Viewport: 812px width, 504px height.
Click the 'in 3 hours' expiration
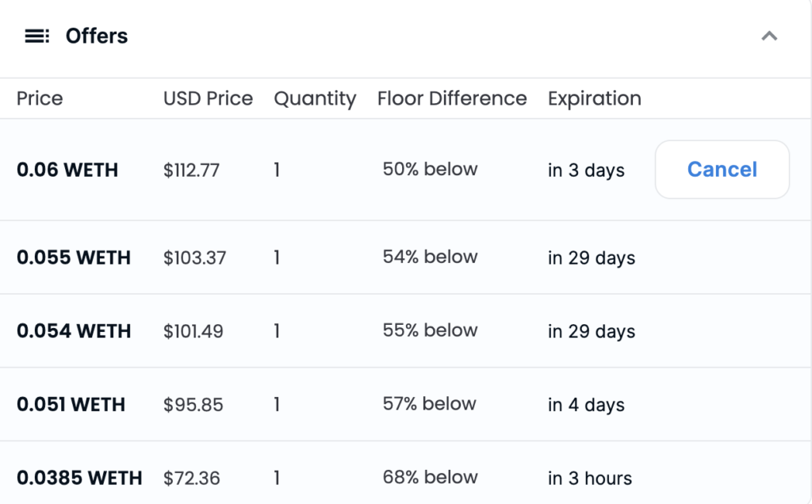pyautogui.click(x=590, y=478)
